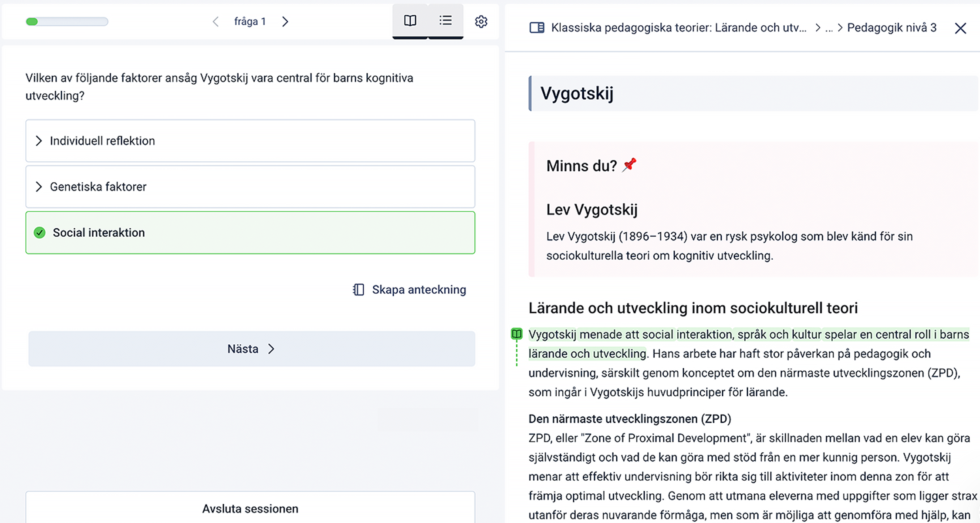Click the question text about Vygotskij
Viewport: 980px width, 523px height.
[x=219, y=87]
